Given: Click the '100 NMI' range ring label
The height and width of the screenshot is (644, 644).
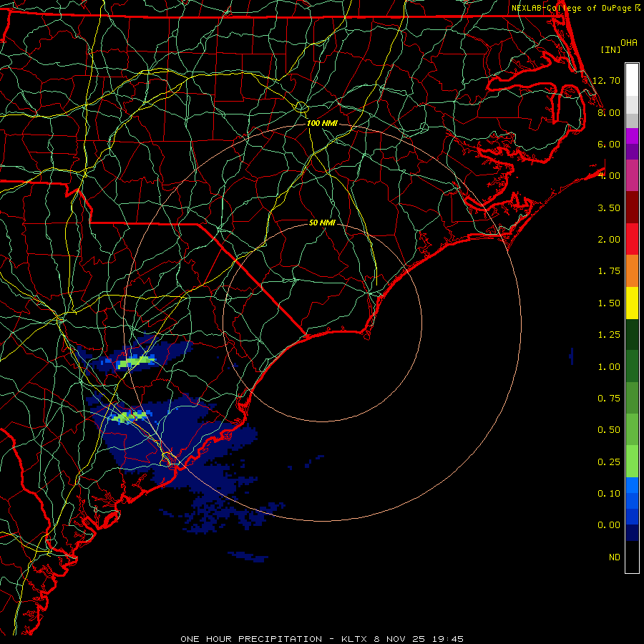Looking at the screenshot, I should coord(322,123).
